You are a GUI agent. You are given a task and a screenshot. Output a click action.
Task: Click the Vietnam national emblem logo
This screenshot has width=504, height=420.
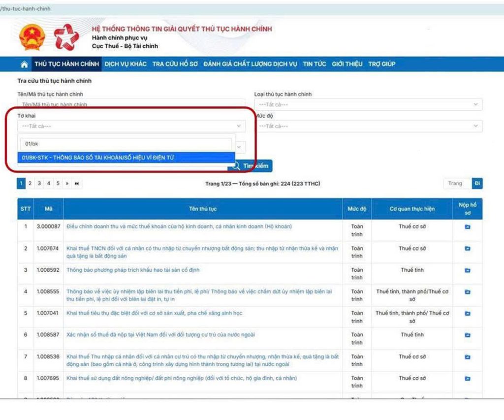(32, 38)
